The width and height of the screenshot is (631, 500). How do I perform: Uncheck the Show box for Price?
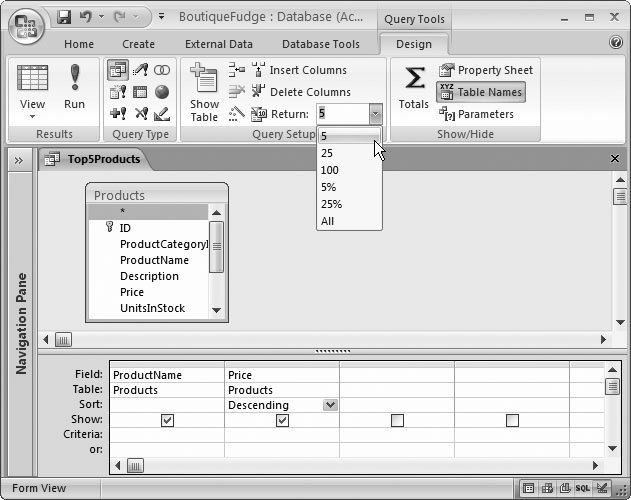(282, 421)
